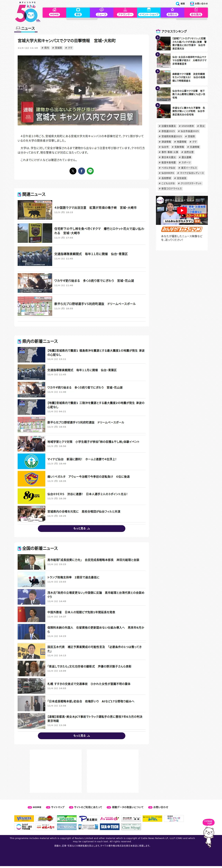Click the # 津波情報 tag
The image size is (222, 868).
tap(165, 141)
